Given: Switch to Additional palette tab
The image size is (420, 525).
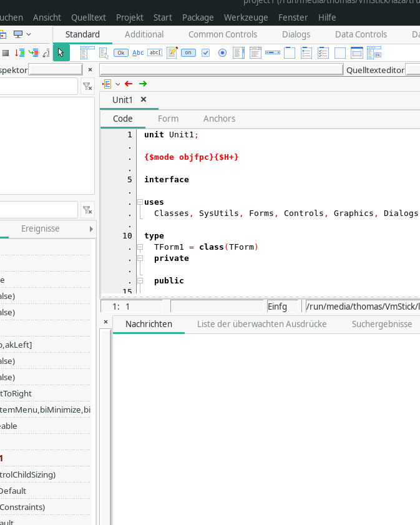Looking at the screenshot, I should click(x=144, y=34).
